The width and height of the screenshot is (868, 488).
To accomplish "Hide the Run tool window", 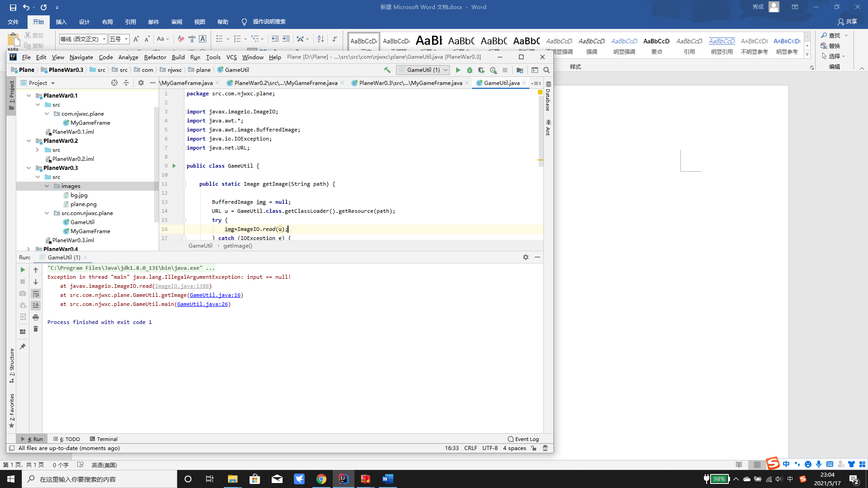I will [538, 257].
